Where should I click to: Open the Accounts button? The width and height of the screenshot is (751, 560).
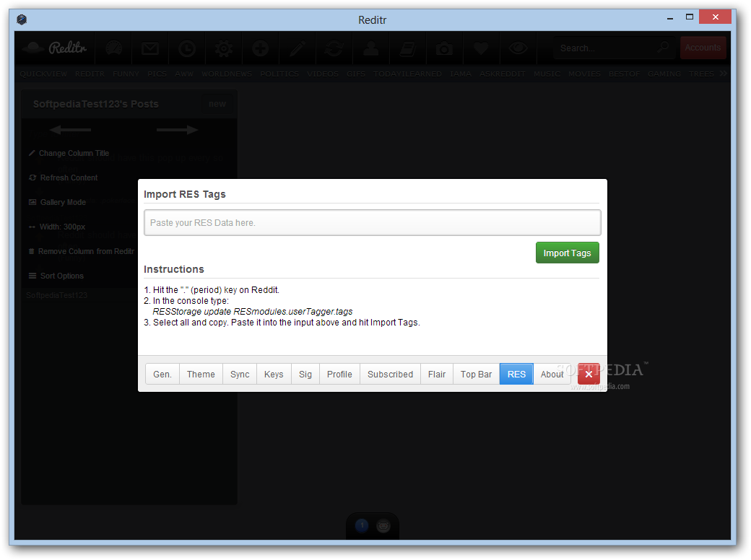pyautogui.click(x=703, y=48)
